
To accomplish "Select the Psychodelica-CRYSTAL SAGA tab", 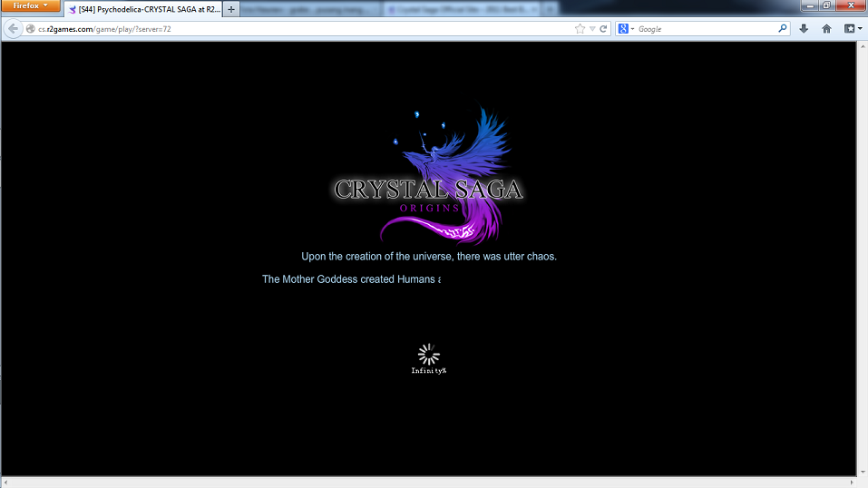I will click(142, 9).
